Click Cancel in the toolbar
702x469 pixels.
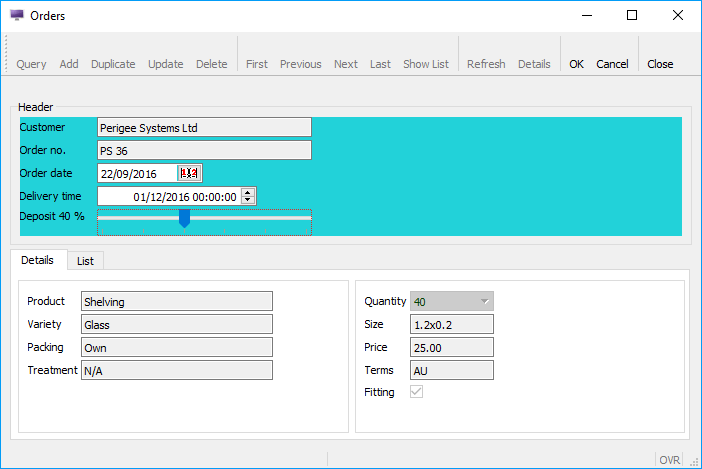pos(612,64)
